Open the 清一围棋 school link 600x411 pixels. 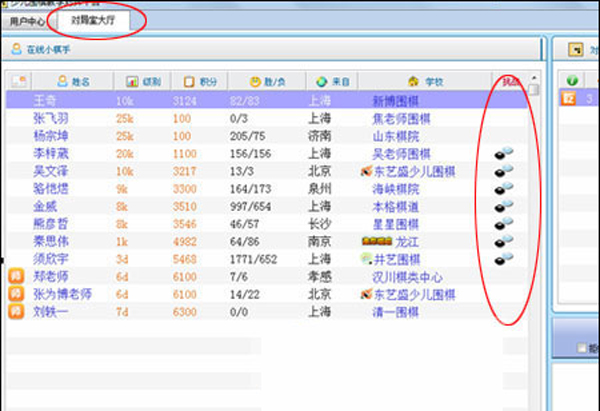coord(396,312)
